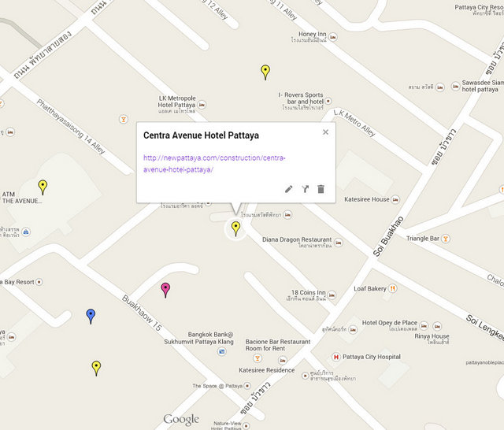Select the blue map pin

tap(91, 317)
